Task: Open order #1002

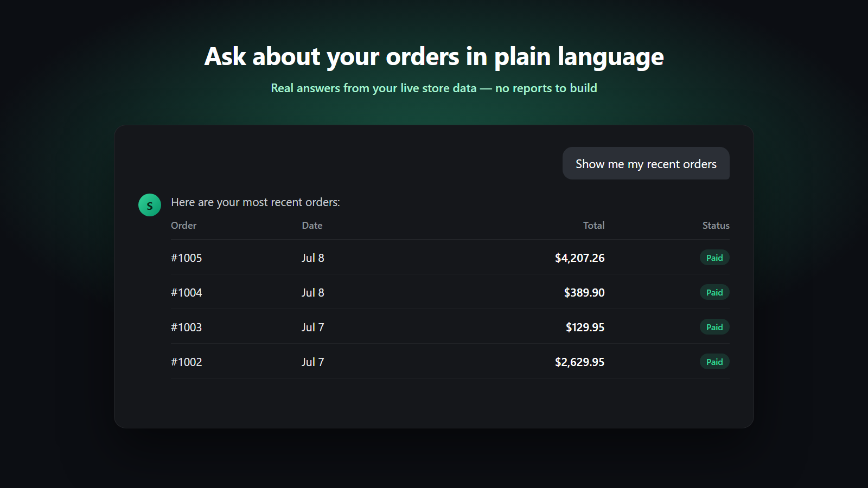Action: pos(186,362)
